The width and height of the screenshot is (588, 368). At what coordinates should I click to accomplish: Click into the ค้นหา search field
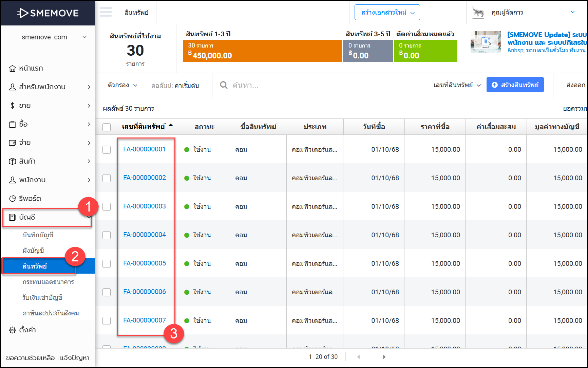pos(288,85)
